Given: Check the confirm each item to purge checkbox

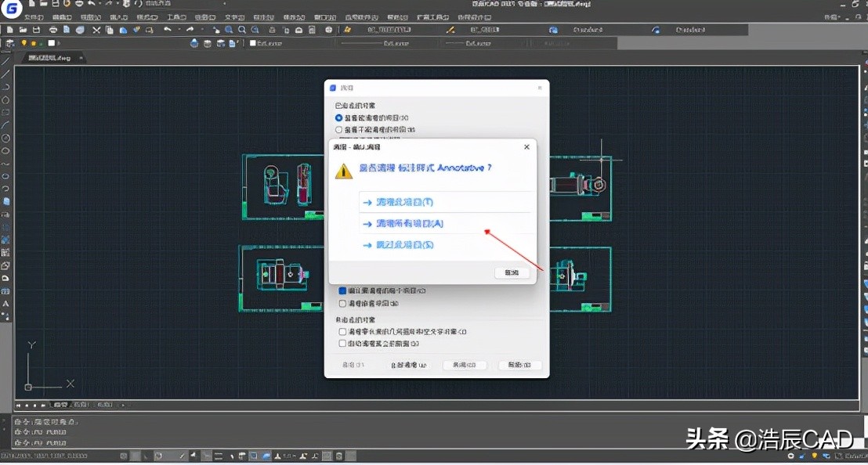Looking at the screenshot, I should point(342,290).
